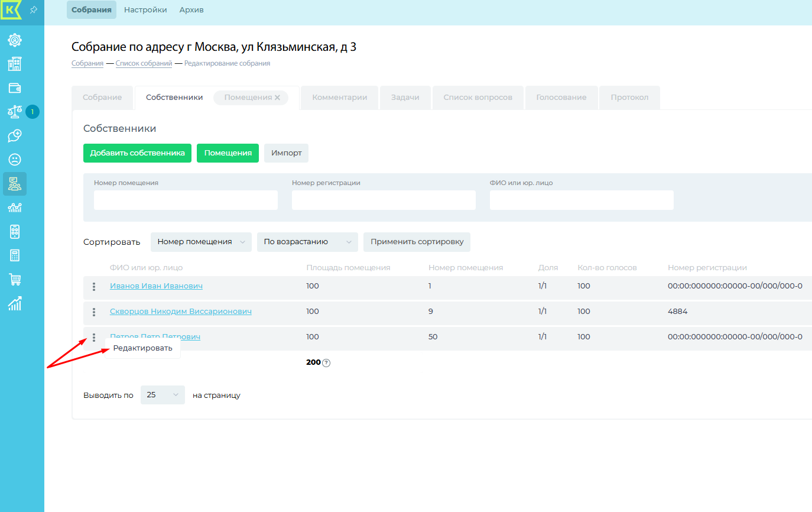The image size is (812, 512).
Task: Open the buildings icon in the sidebar
Action: (15, 64)
